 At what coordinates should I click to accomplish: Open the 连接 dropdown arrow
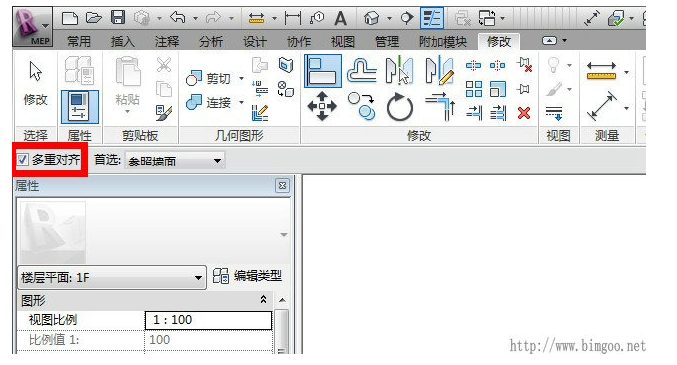click(241, 102)
